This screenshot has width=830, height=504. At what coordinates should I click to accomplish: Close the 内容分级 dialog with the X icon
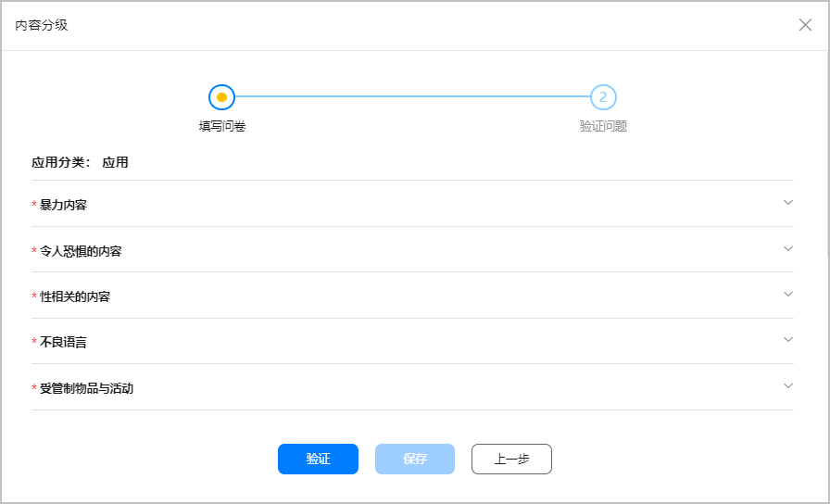coord(805,25)
